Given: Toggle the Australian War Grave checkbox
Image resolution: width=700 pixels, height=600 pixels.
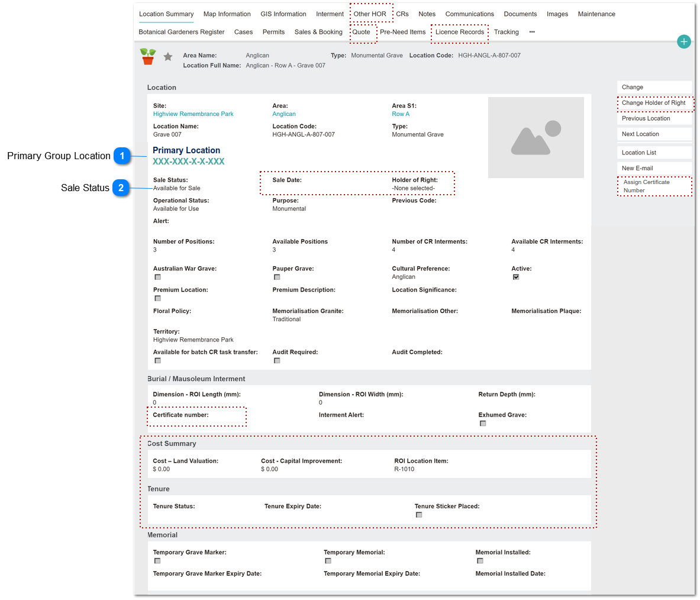Looking at the screenshot, I should click(x=157, y=278).
